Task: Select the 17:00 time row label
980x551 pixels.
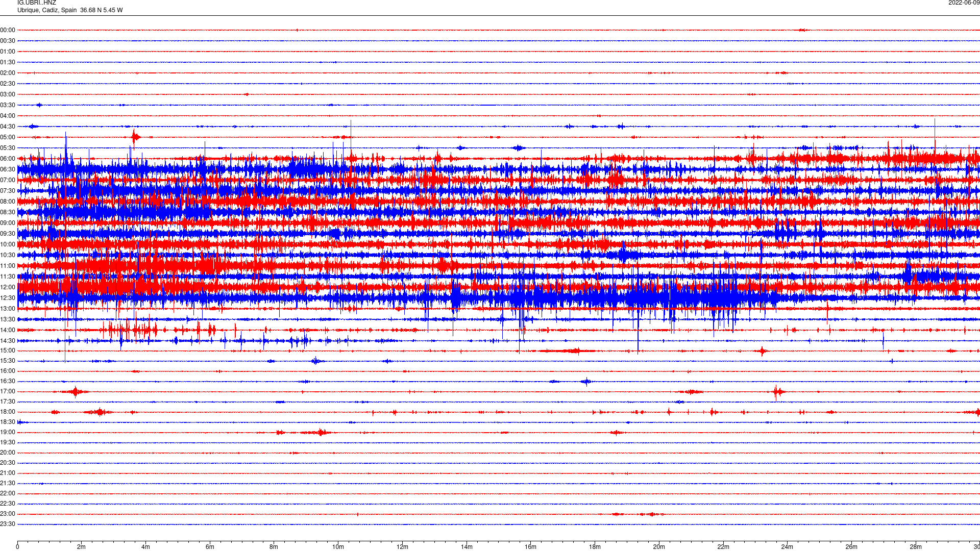Action: pos(8,391)
